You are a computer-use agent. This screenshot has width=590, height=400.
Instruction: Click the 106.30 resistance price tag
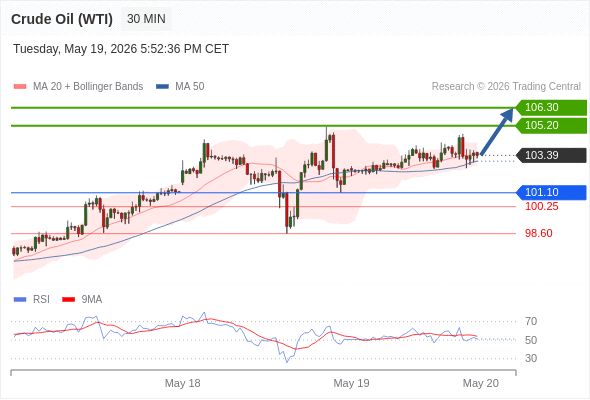tap(551, 107)
